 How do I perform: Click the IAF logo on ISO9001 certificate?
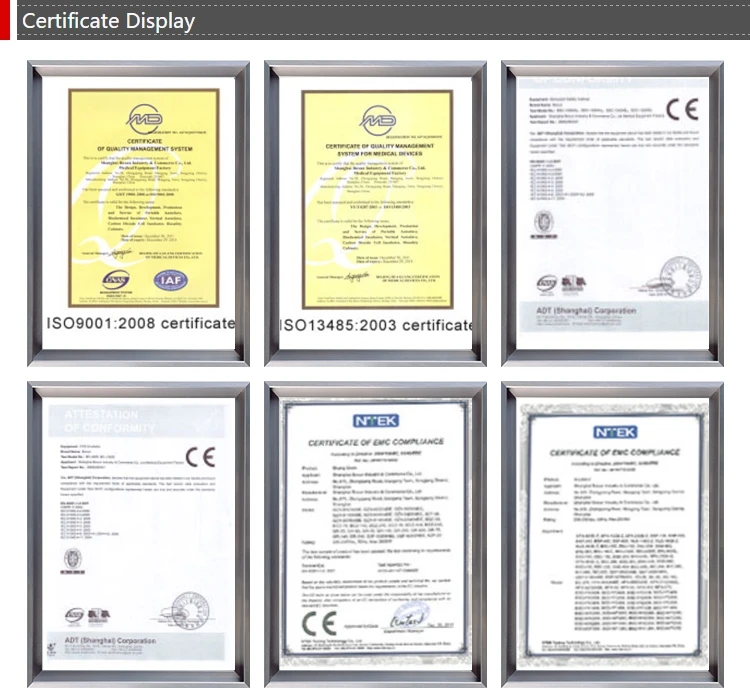(170, 280)
